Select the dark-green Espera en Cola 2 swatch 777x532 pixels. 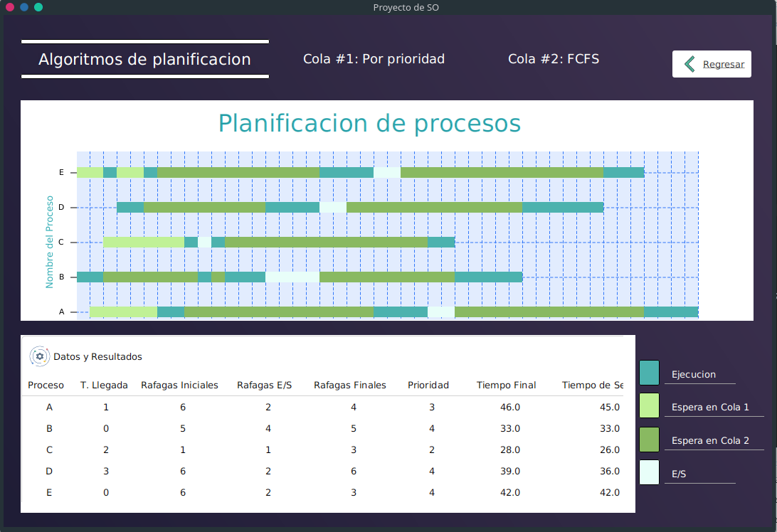pos(649,439)
